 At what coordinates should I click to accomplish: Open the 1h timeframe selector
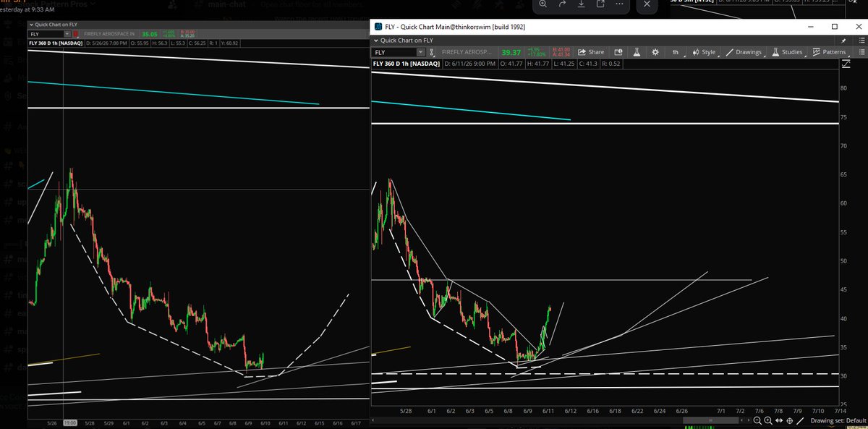click(676, 51)
